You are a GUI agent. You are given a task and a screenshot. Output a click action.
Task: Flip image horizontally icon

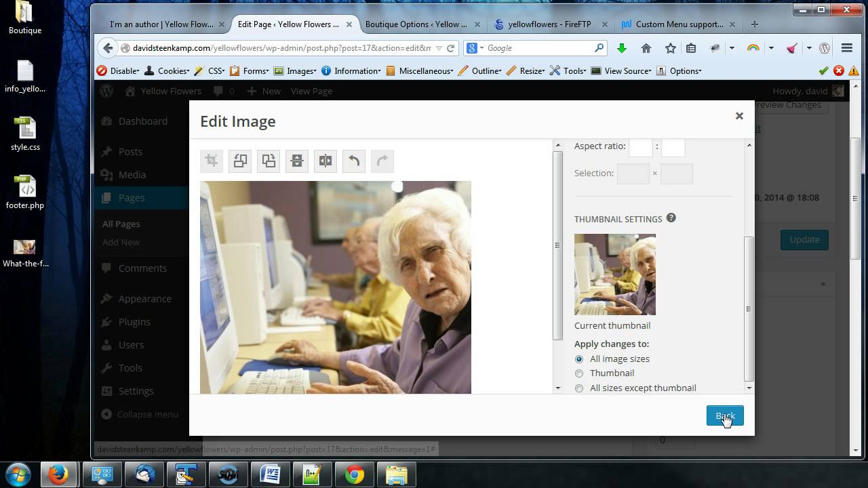(325, 161)
